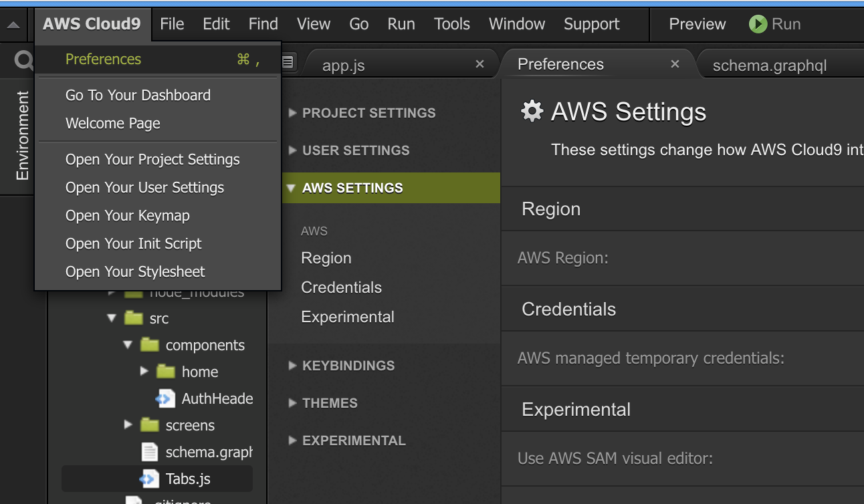This screenshot has width=864, height=504.
Task: Open the Environment side panel
Action: (x=22, y=136)
